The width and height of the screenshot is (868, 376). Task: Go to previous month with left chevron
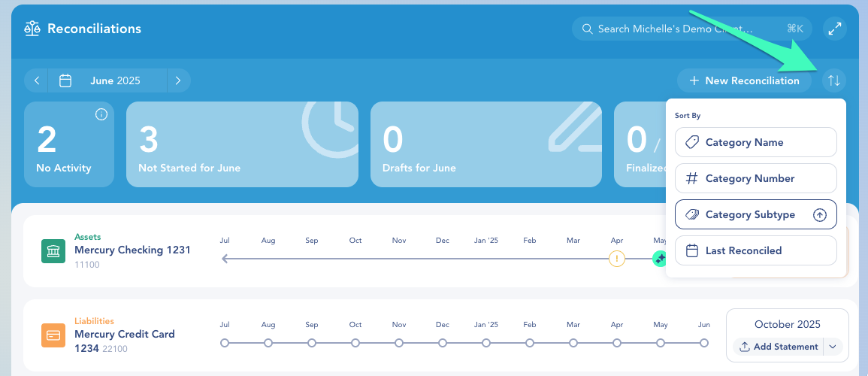37,80
